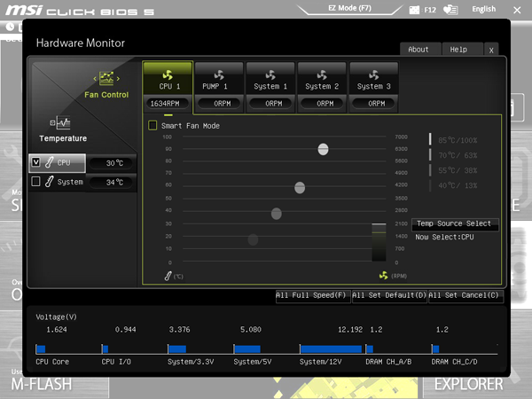Click the System/12V voltage bar
Viewport: 532px width, 399px height.
point(331,348)
